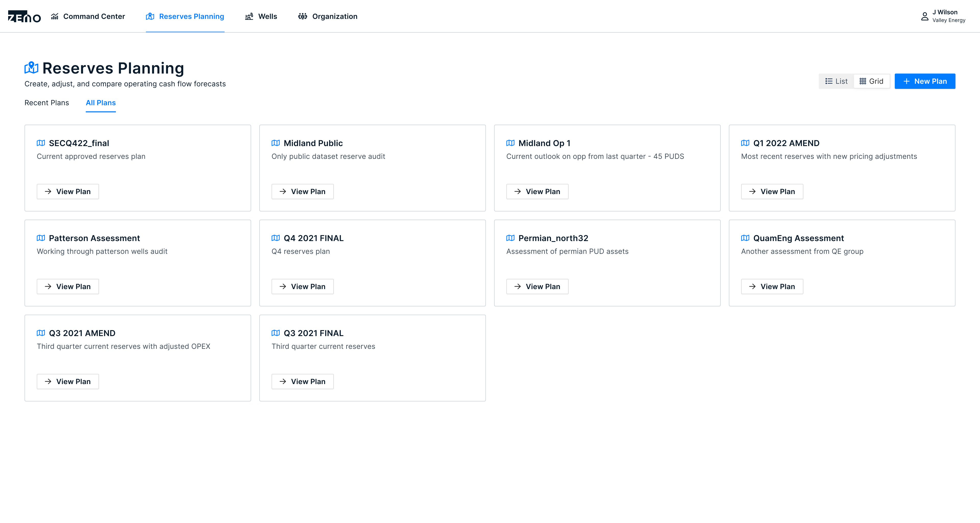The height and width of the screenshot is (523, 980).
Task: View Plan for Midland Op 1
Action: coord(537,192)
